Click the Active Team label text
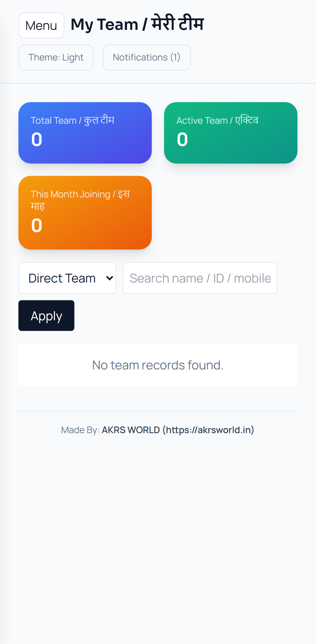 [217, 120]
